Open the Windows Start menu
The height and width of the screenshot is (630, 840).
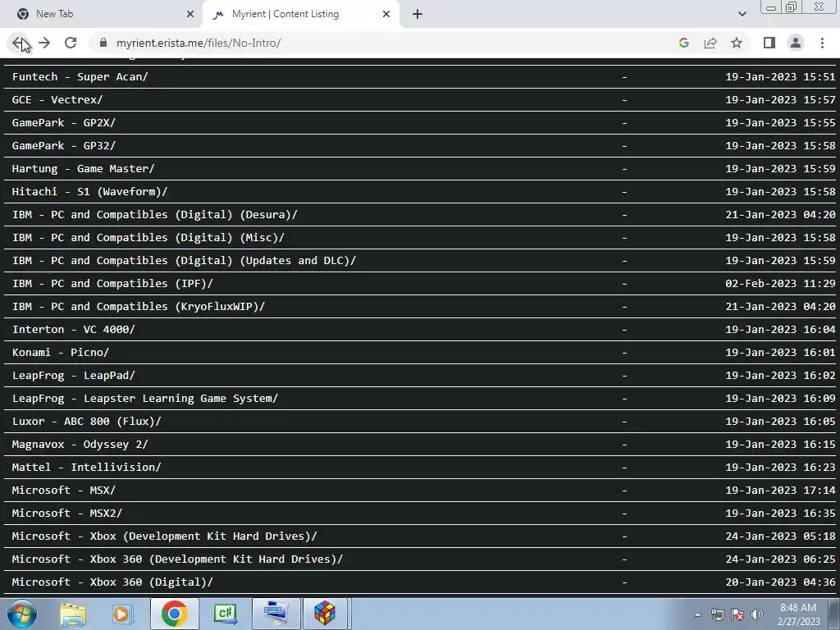[x=22, y=614]
